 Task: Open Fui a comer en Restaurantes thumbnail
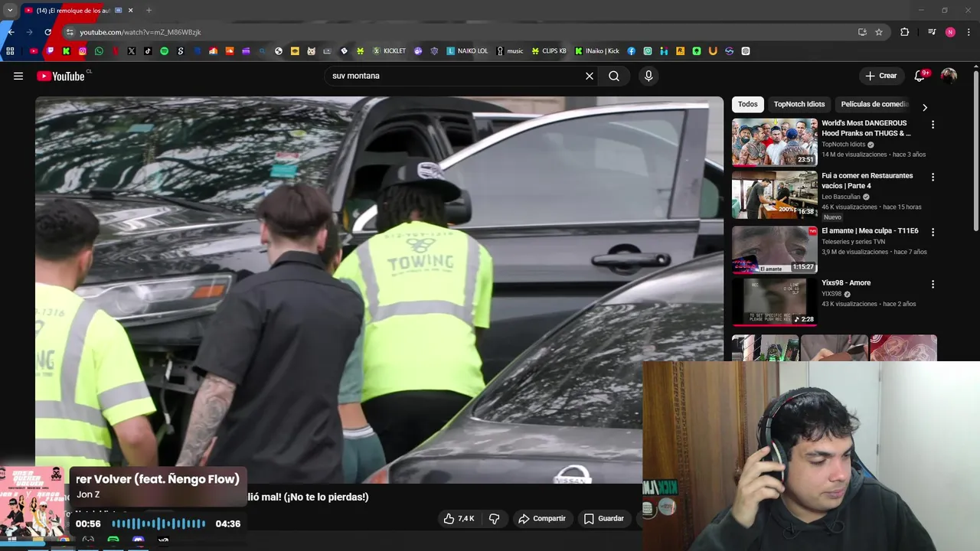click(x=775, y=194)
